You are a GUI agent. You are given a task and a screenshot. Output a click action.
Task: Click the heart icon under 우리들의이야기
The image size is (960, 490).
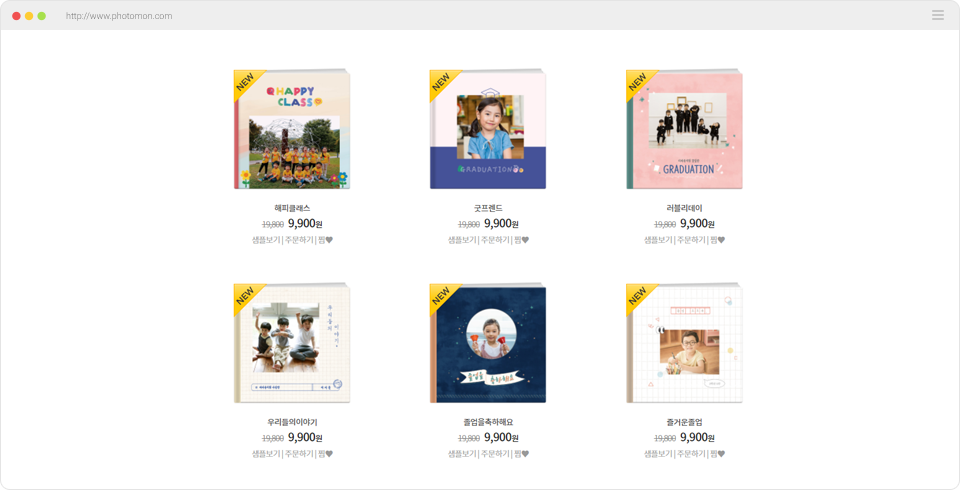tap(329, 454)
